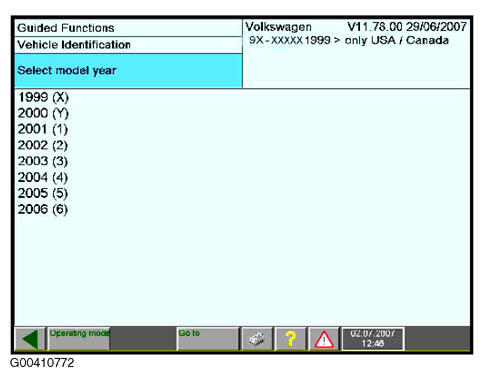Viewport: 483px width, 377px height.
Task: Go back with the green arrow button
Action: [30, 339]
